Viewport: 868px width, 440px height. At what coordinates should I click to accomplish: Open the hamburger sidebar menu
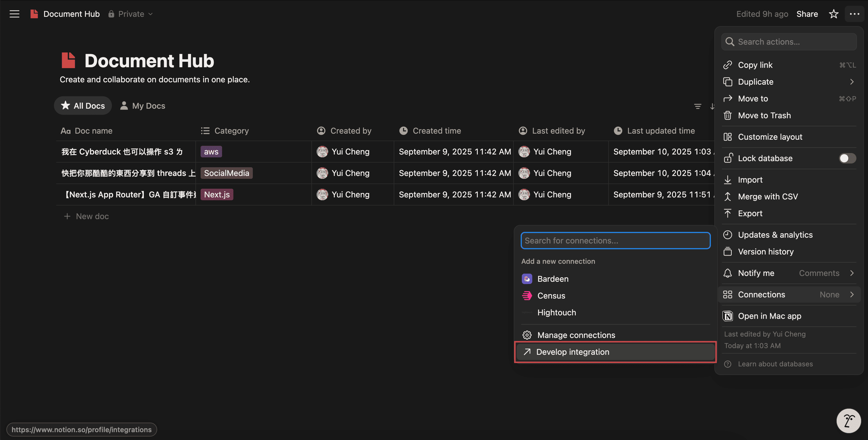click(x=14, y=14)
